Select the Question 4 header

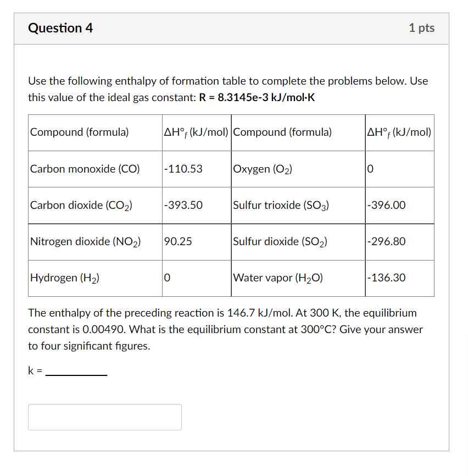(60, 27)
